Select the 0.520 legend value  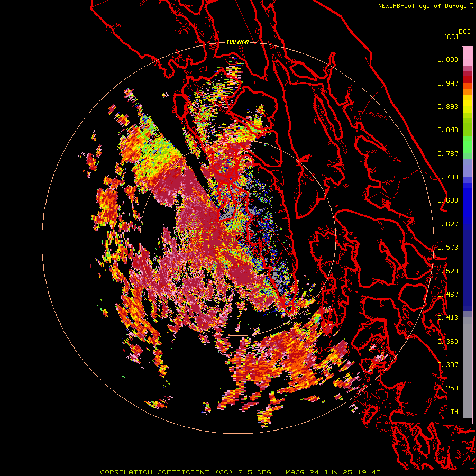point(448,271)
